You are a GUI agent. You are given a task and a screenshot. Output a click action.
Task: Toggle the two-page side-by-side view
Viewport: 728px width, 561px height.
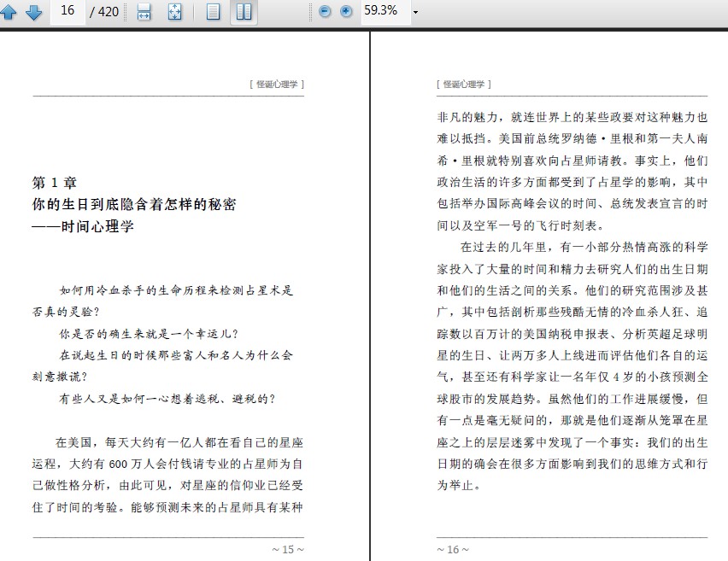click(244, 12)
